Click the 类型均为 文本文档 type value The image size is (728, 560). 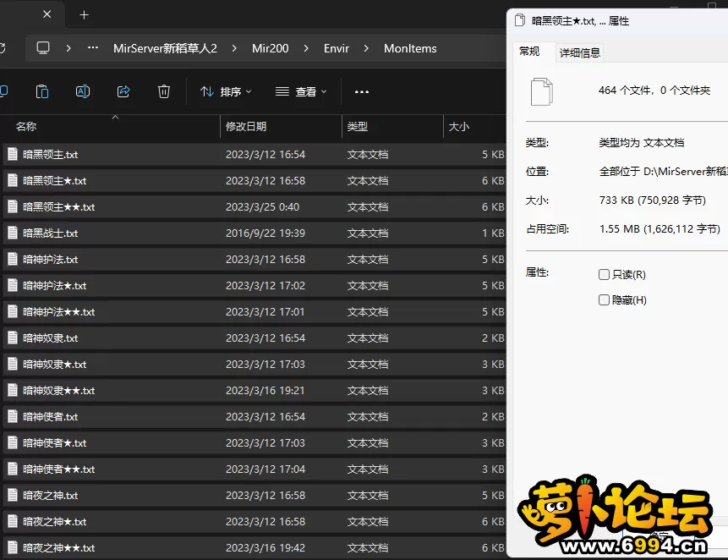pyautogui.click(x=641, y=143)
